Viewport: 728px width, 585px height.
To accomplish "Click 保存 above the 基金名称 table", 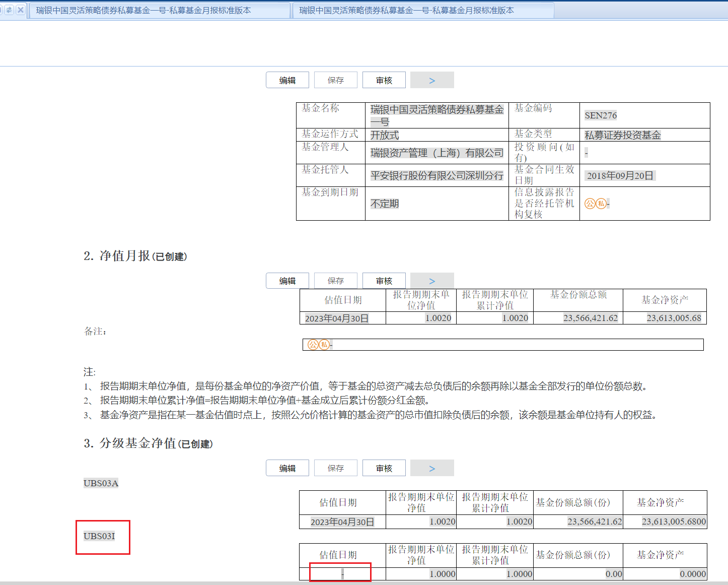I will (336, 80).
